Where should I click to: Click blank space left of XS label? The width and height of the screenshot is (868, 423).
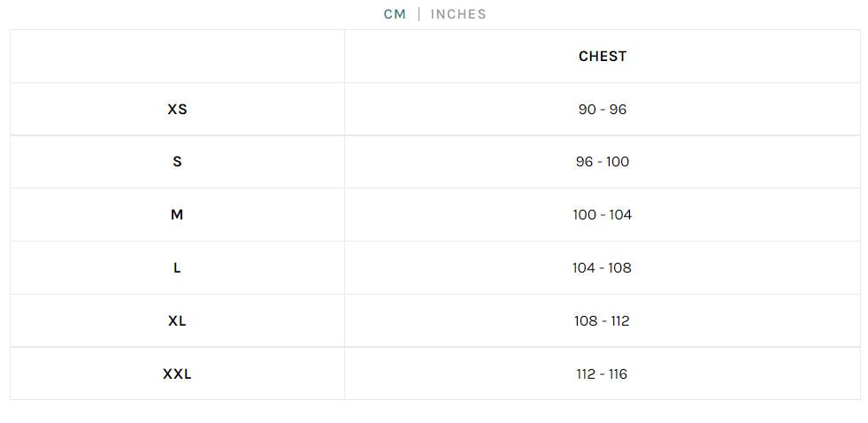[88, 110]
